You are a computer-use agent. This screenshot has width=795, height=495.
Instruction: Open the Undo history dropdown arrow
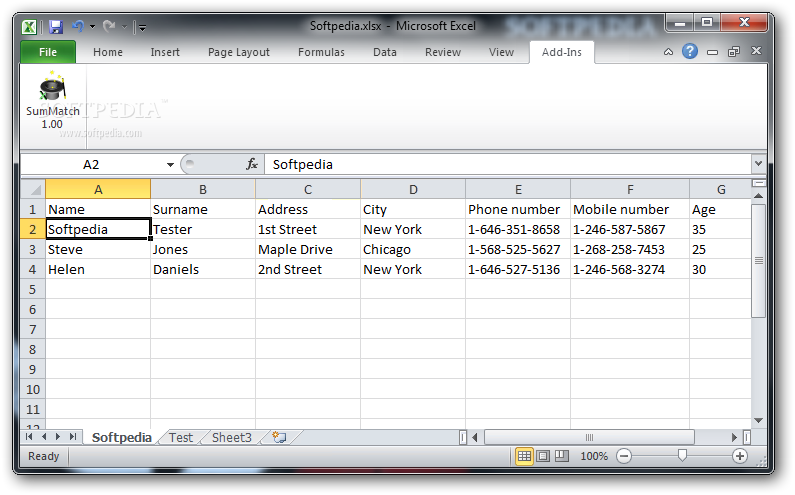click(x=92, y=26)
